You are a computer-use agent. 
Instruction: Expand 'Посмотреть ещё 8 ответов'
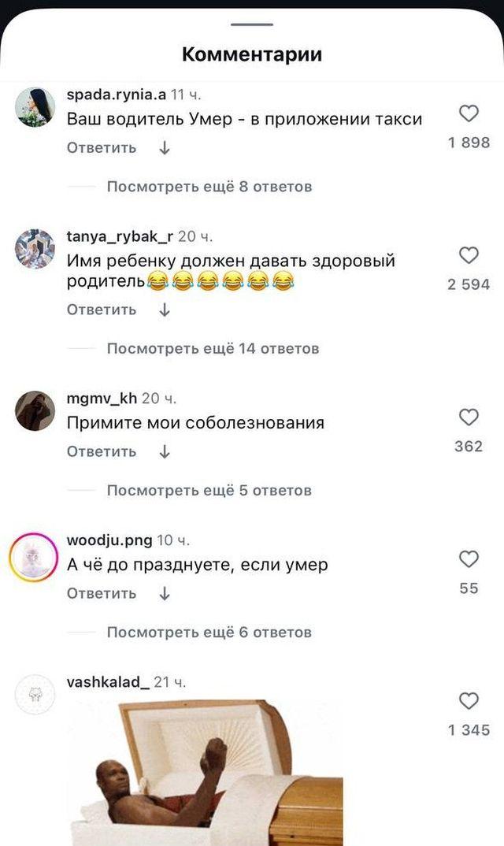pyautogui.click(x=209, y=187)
